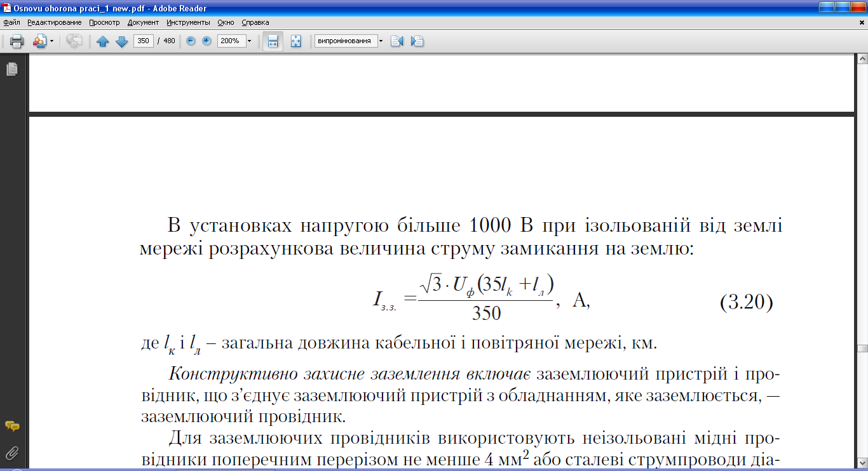868x471 pixels.
Task: Click the page number field showing 350
Action: tap(144, 41)
